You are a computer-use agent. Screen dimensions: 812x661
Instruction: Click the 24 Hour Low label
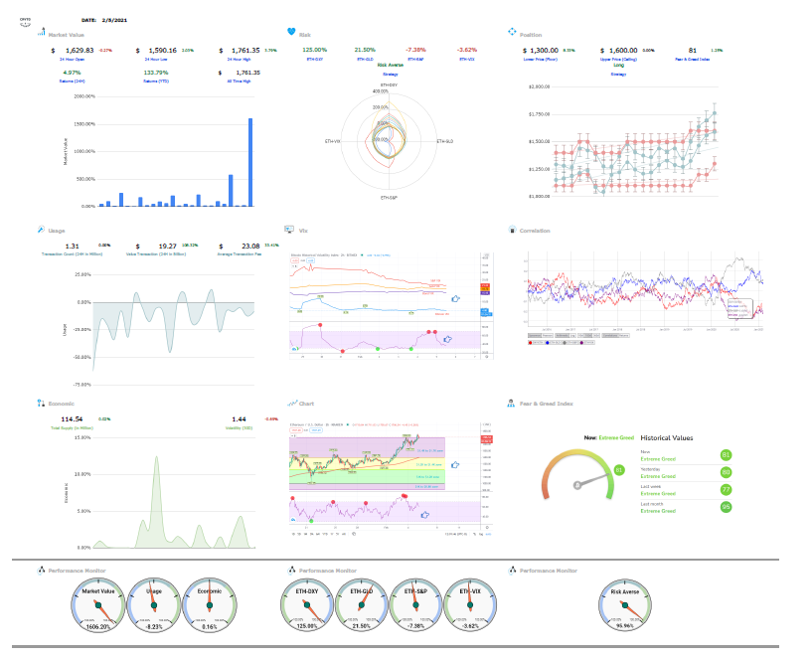coord(156,60)
